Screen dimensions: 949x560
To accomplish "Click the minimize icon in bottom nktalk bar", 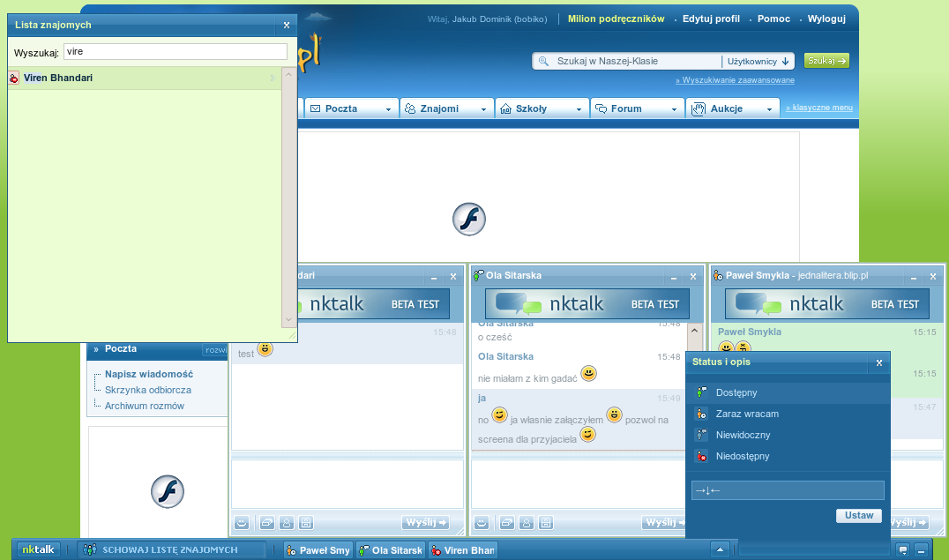I will (921, 550).
